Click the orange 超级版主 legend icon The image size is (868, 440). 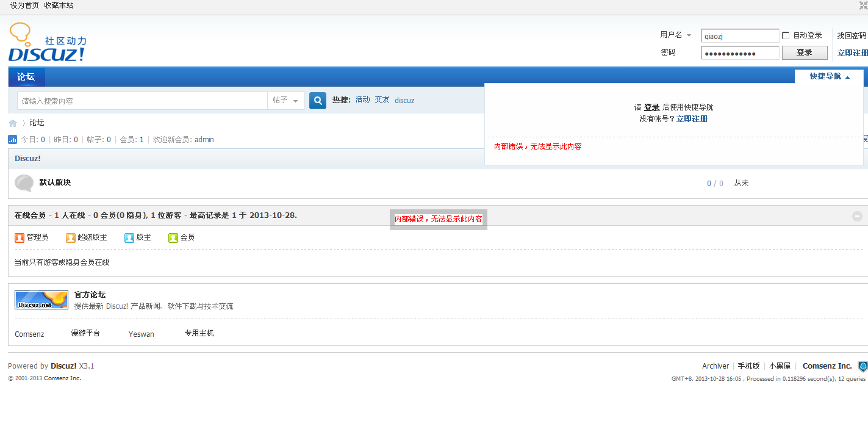71,237
